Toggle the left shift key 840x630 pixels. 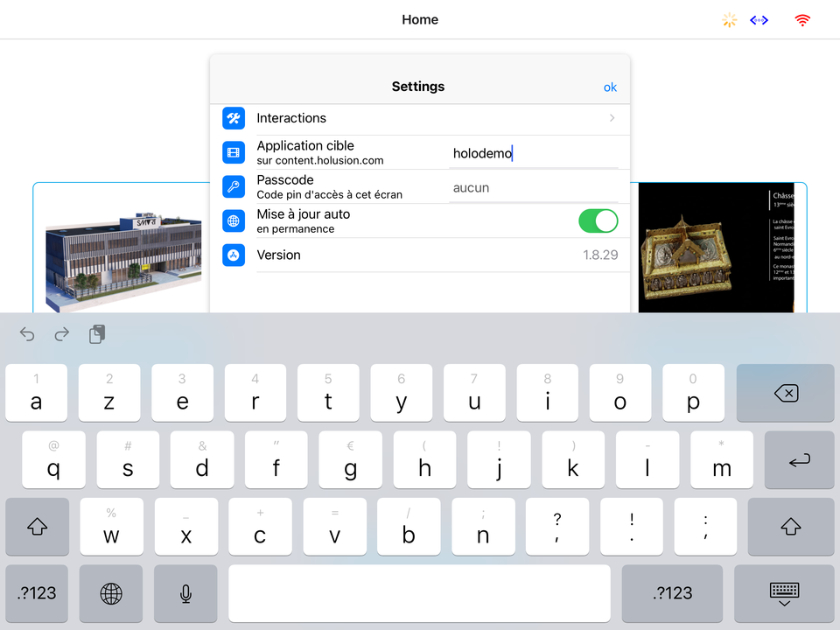tap(37, 526)
